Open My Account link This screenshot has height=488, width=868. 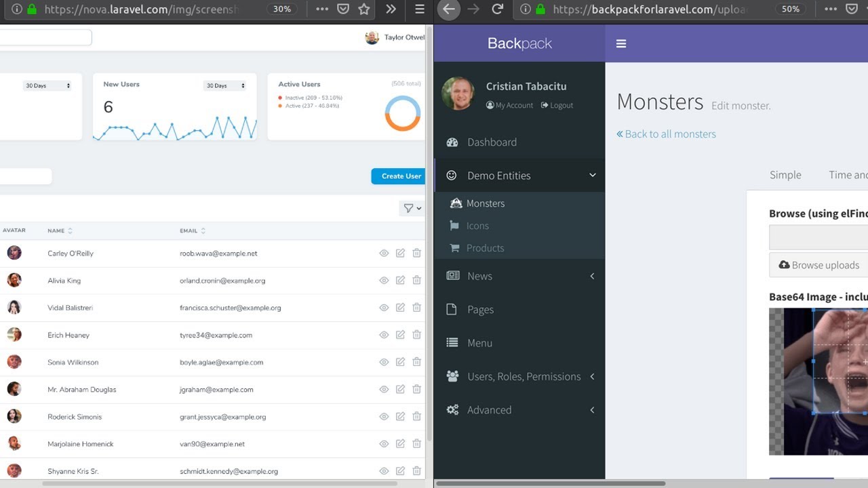(509, 105)
